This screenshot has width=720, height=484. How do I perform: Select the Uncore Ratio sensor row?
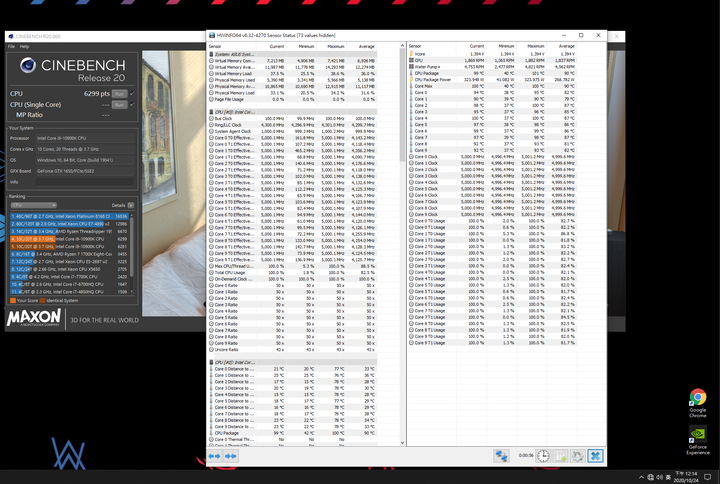293,349
